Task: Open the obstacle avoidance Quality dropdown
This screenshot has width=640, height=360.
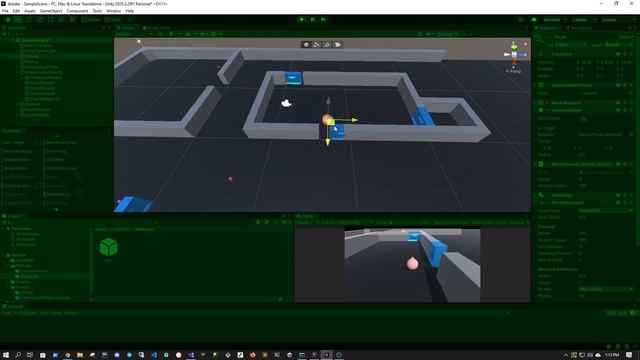Action: click(606, 289)
